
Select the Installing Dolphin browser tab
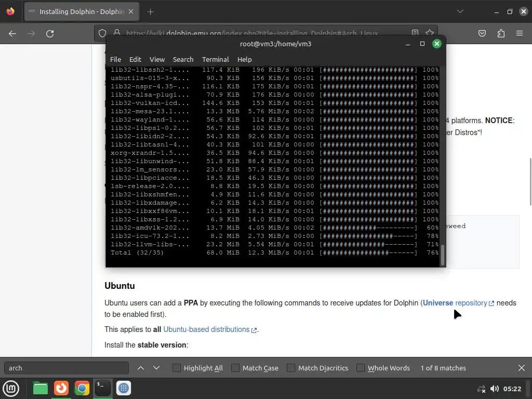(x=82, y=11)
